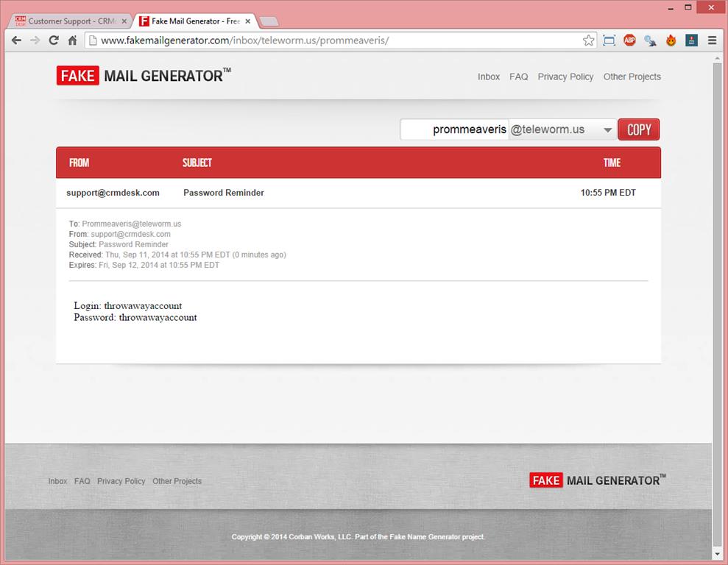728x565 pixels.
Task: Click the prommeaveris email name input field
Action: [454, 129]
